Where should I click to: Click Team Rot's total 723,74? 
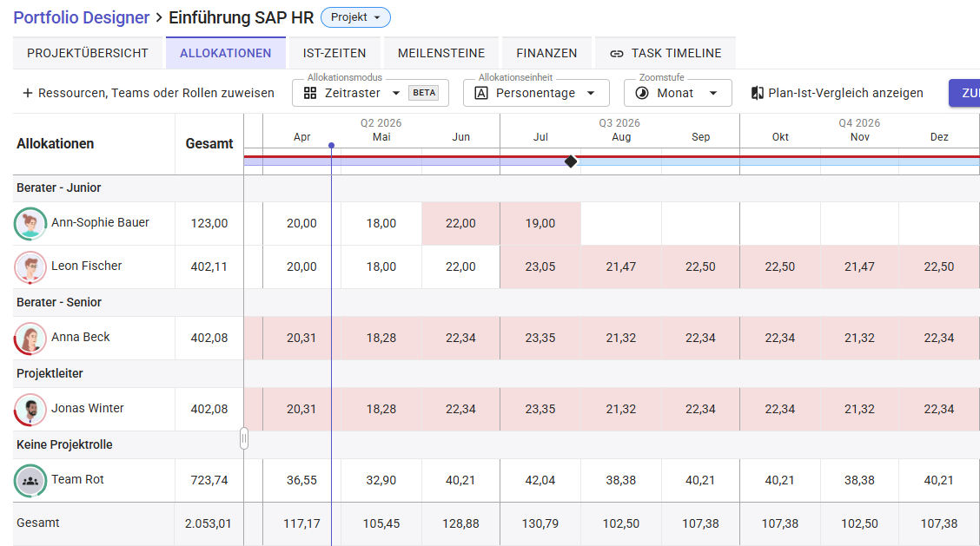point(209,480)
